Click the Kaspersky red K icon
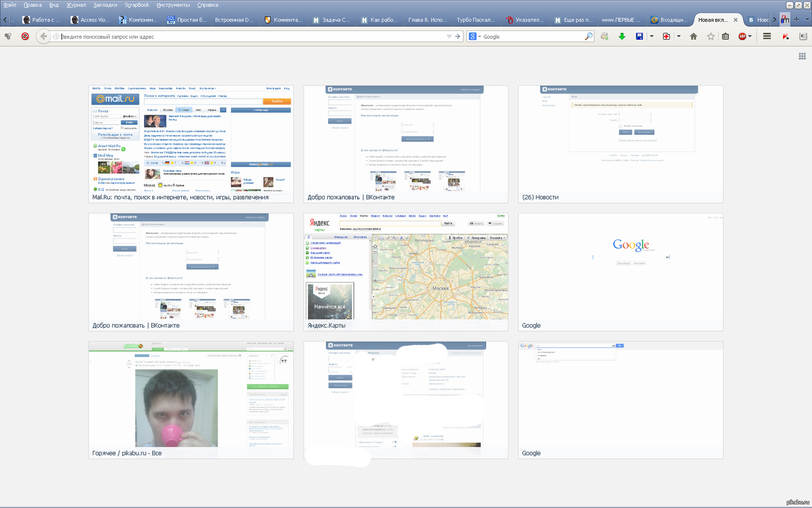The height and width of the screenshot is (508, 812). point(786,37)
